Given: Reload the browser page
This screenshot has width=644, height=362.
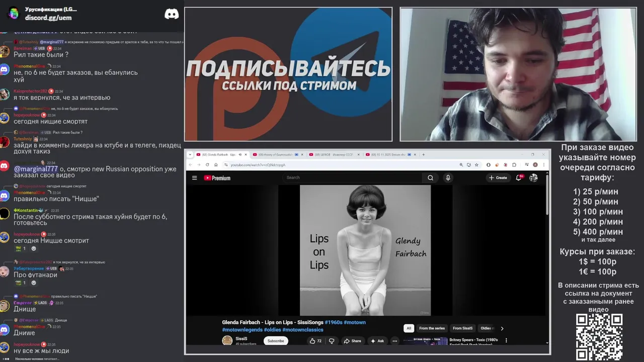Looking at the screenshot, I should tap(207, 164).
